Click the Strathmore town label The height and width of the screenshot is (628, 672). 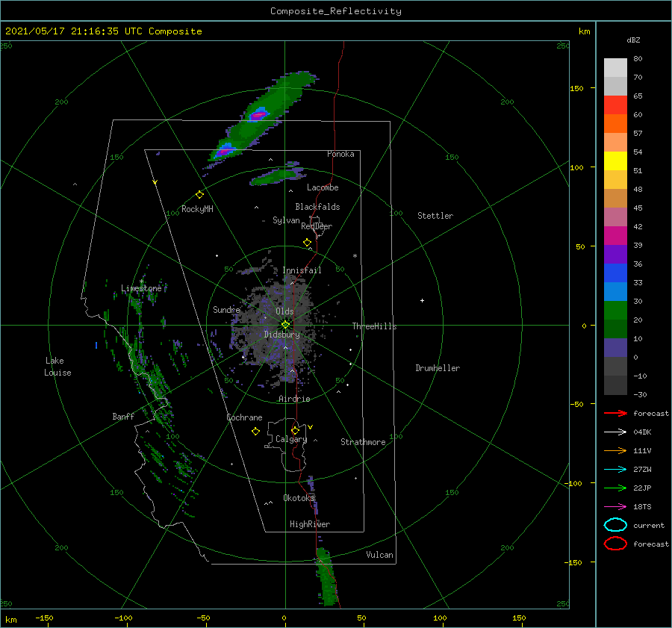(363, 442)
